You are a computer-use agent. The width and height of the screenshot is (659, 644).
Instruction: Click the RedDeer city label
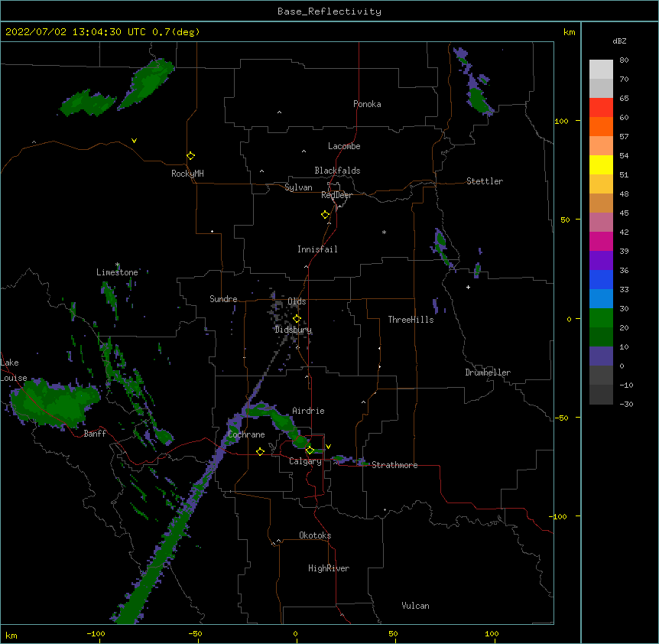click(x=336, y=195)
